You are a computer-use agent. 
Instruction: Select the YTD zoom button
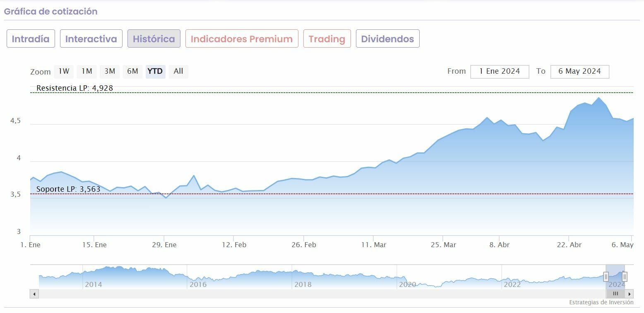point(155,71)
